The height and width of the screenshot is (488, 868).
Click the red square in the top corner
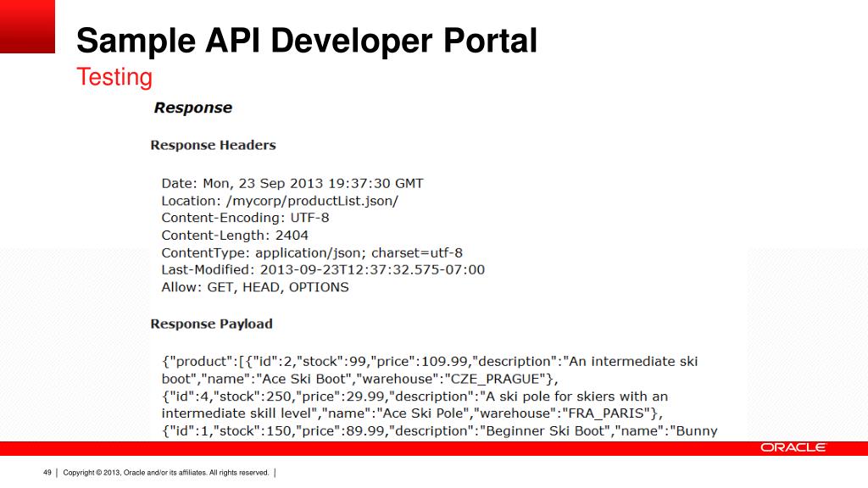point(27,26)
